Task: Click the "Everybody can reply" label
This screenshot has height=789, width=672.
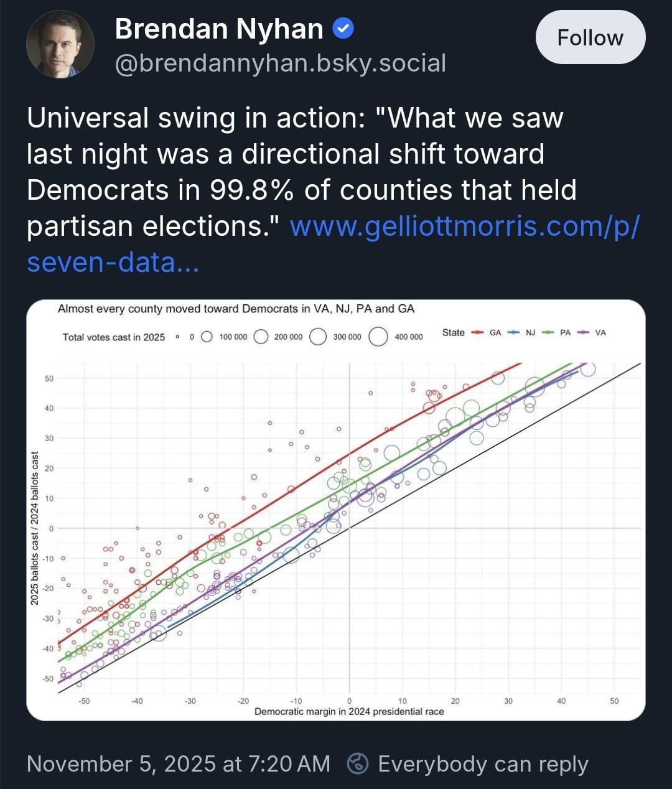Action: pyautogui.click(x=483, y=764)
